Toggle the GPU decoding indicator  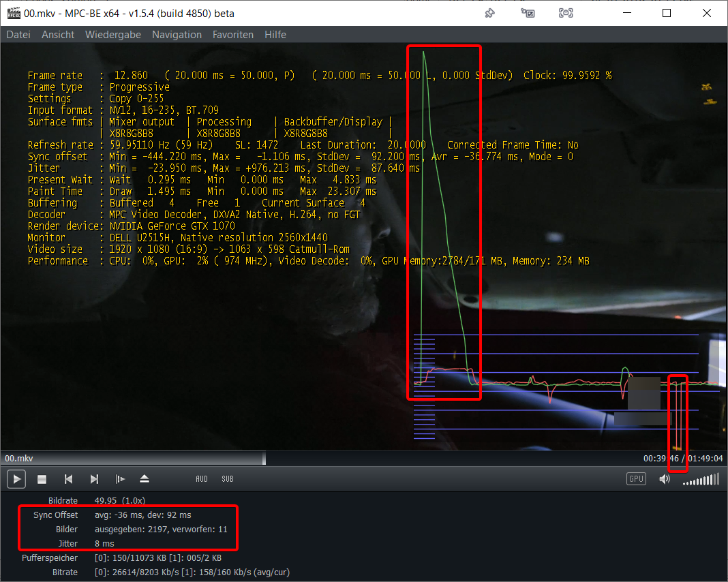coord(636,479)
